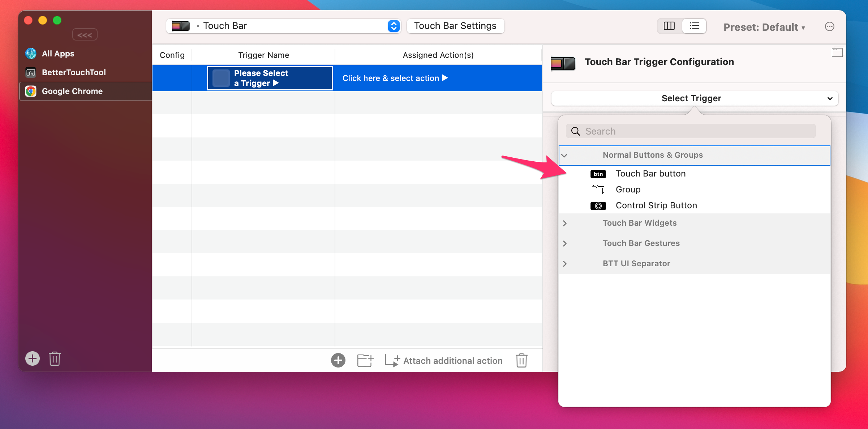Create a new group folder icon
The image size is (868, 429).
(x=365, y=360)
